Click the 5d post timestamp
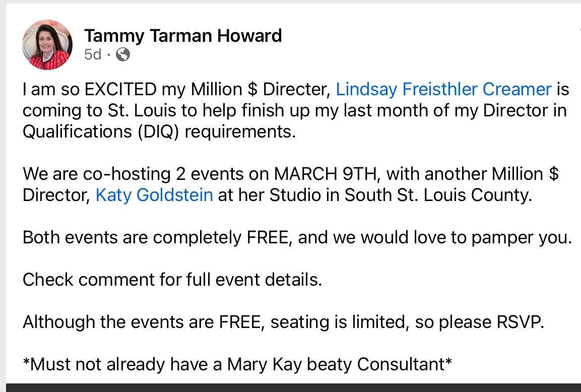Screen dimensions: 581x392 tap(93, 54)
